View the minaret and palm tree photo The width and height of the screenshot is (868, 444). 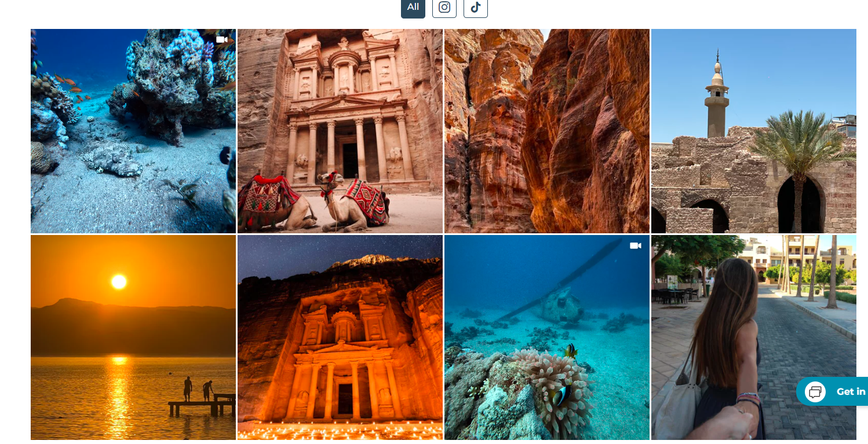[x=753, y=130]
